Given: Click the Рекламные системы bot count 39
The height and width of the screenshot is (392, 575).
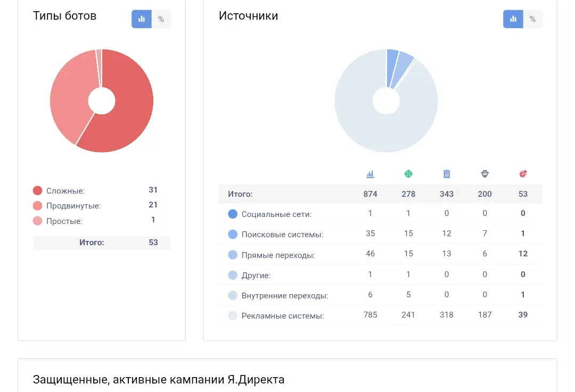Looking at the screenshot, I should 523,315.
